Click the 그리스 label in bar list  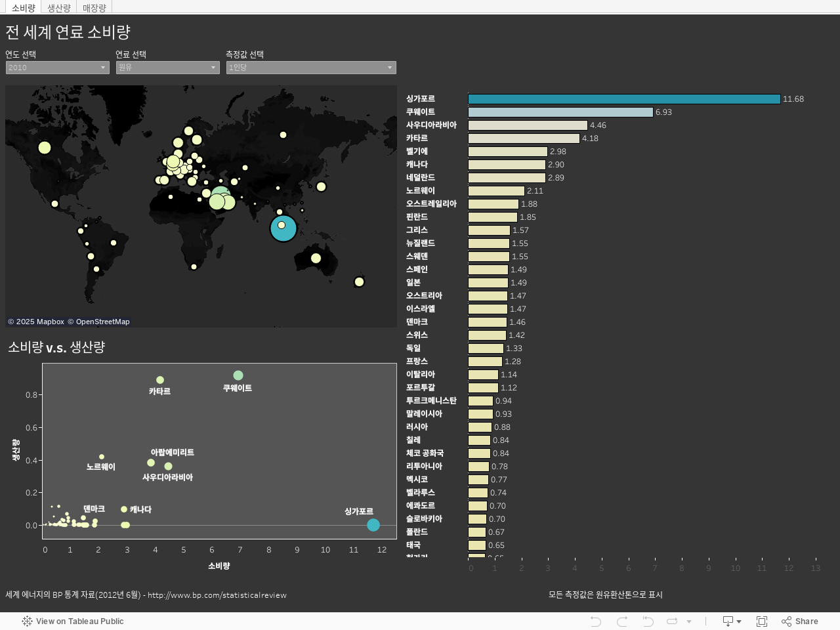417,230
